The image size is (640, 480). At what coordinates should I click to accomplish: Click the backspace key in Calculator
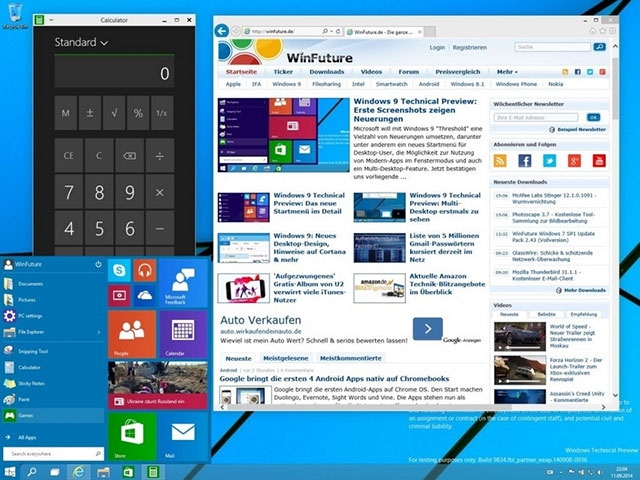(x=129, y=156)
